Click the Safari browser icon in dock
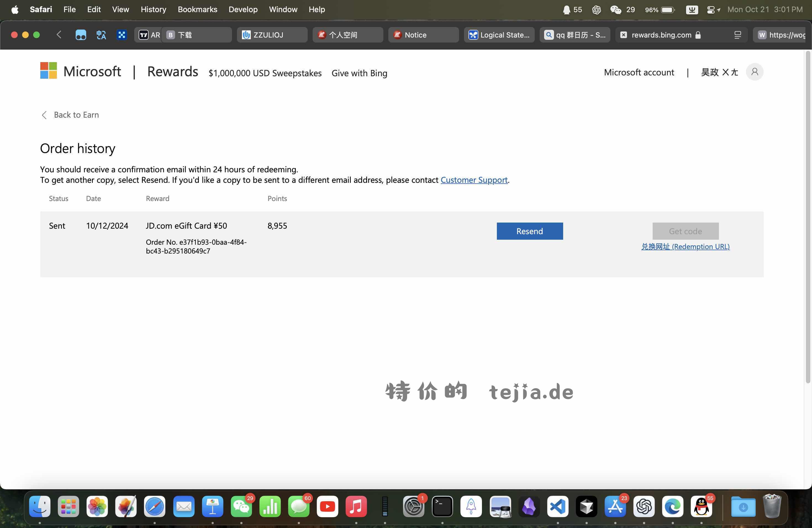Viewport: 812px width, 528px height. tap(154, 506)
